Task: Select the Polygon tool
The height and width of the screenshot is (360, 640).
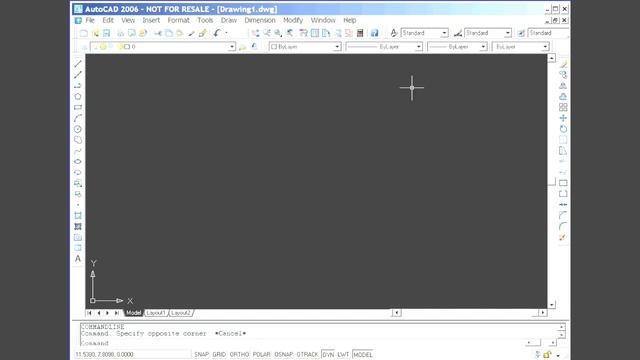Action: point(78,97)
